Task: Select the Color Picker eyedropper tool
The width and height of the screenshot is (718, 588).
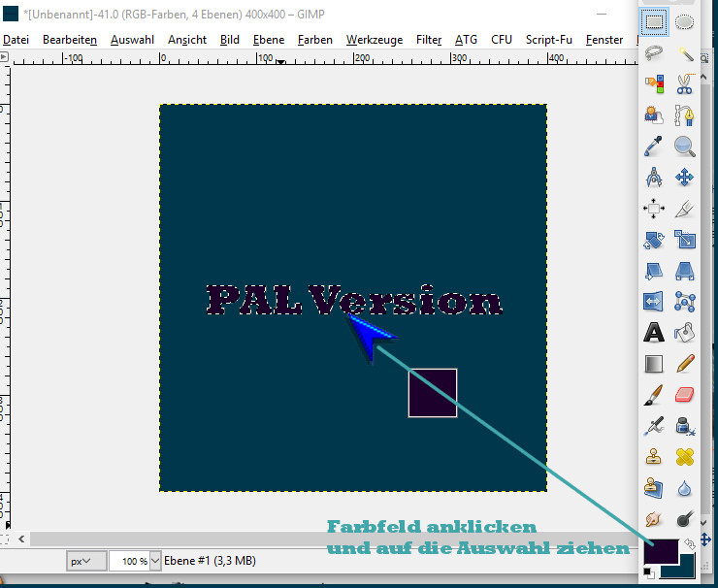Action: (x=654, y=147)
